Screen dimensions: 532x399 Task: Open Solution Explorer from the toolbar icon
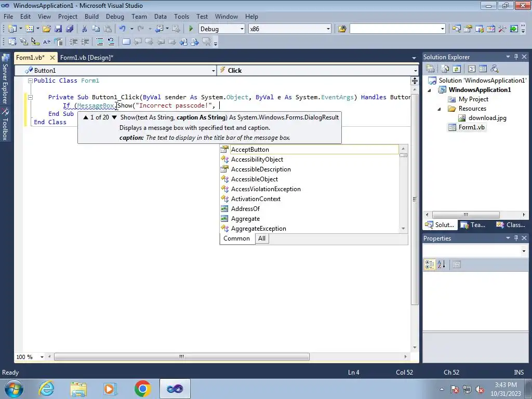[456, 29]
